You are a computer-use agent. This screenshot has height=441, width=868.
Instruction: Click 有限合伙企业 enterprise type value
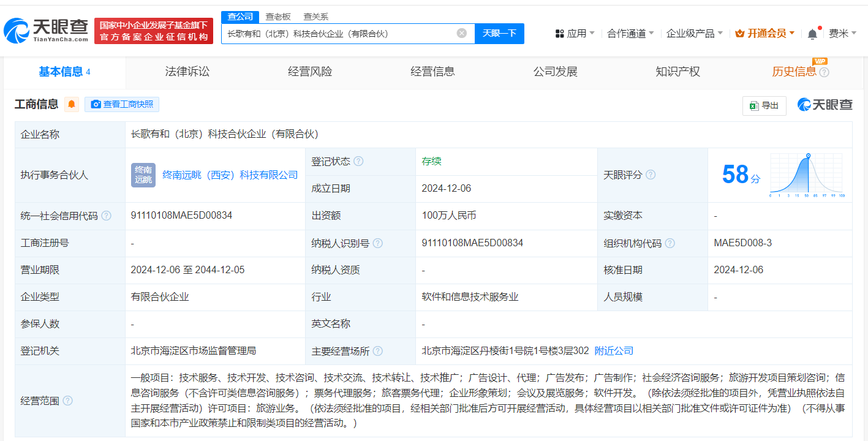click(160, 297)
